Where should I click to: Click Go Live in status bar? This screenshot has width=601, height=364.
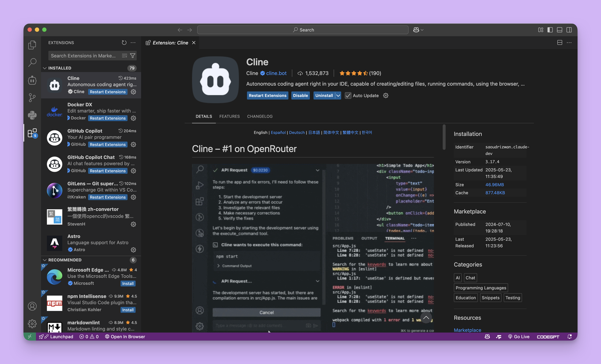[x=518, y=337]
